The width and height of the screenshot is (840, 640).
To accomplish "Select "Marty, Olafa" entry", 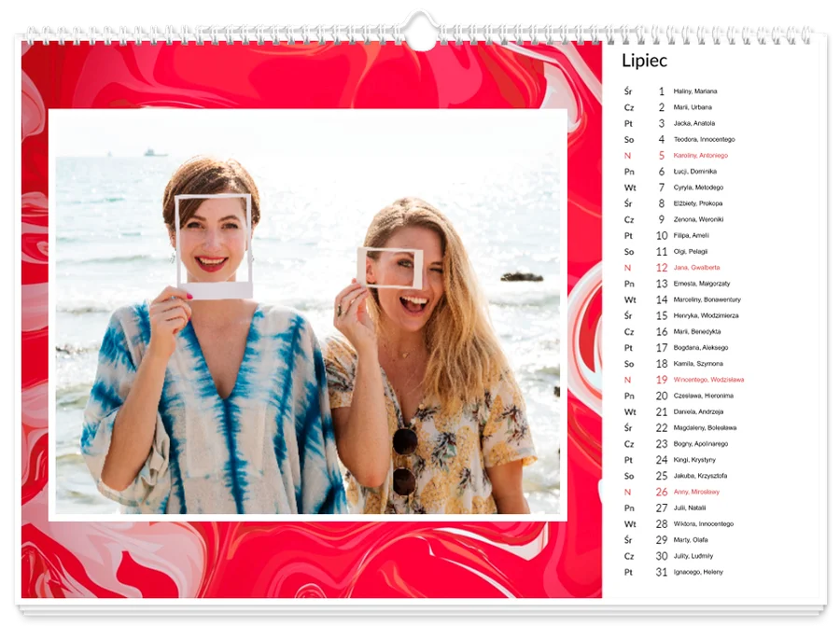I will (x=691, y=540).
